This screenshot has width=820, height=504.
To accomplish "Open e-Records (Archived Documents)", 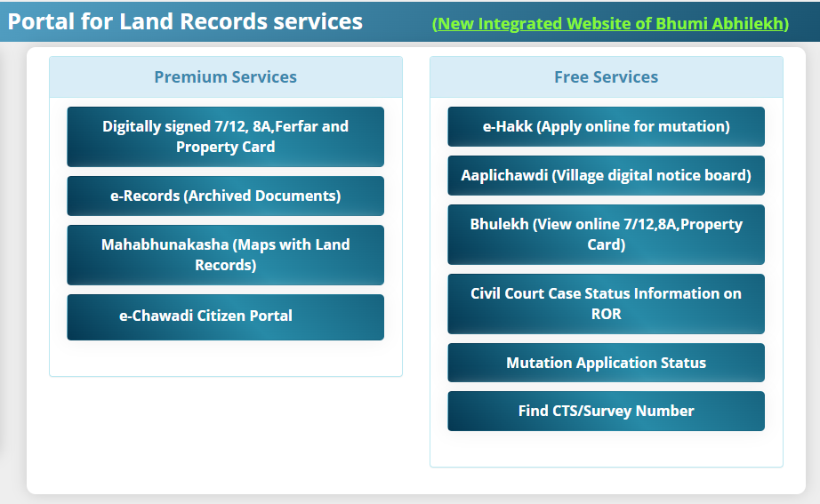I will click(225, 196).
